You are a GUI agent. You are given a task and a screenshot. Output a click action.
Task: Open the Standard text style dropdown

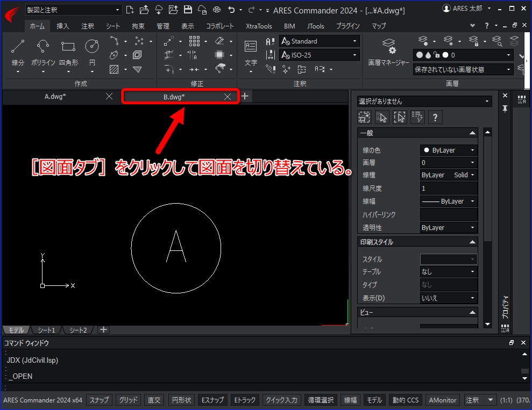pyautogui.click(x=320, y=41)
